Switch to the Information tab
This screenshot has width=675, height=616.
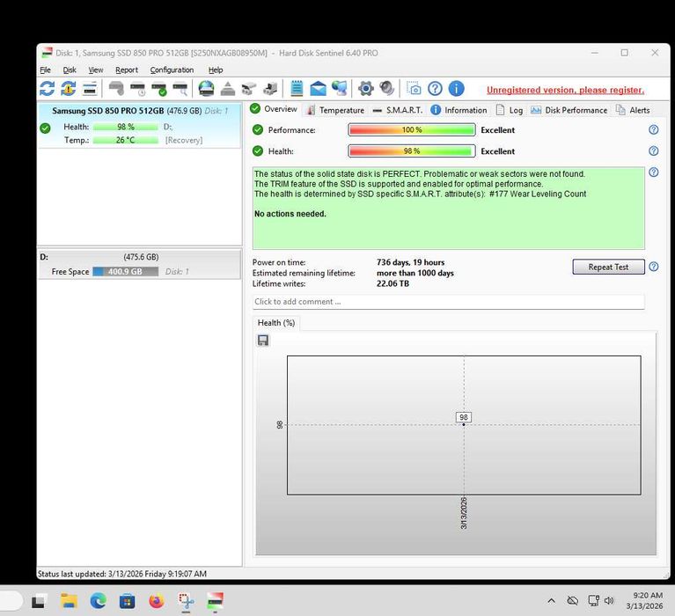(x=459, y=110)
